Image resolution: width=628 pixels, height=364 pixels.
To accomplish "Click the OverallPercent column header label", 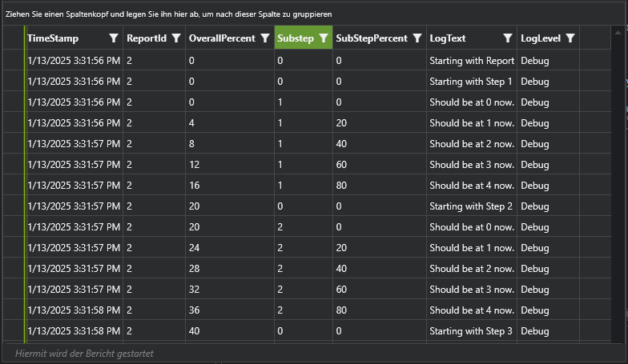I will point(222,38).
